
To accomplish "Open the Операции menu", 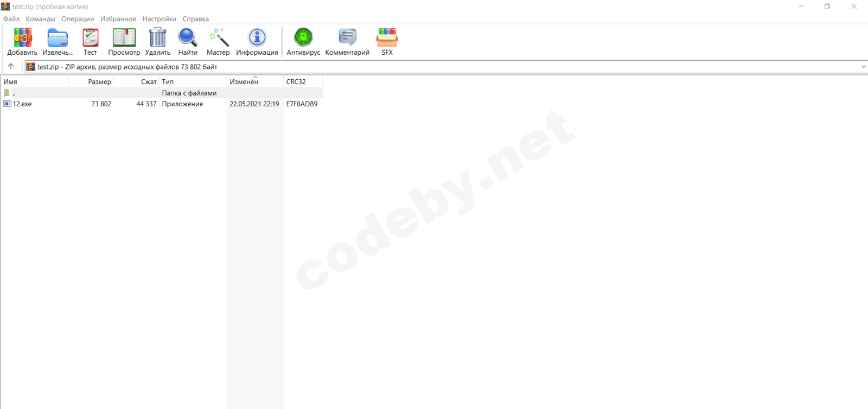I will [x=78, y=19].
